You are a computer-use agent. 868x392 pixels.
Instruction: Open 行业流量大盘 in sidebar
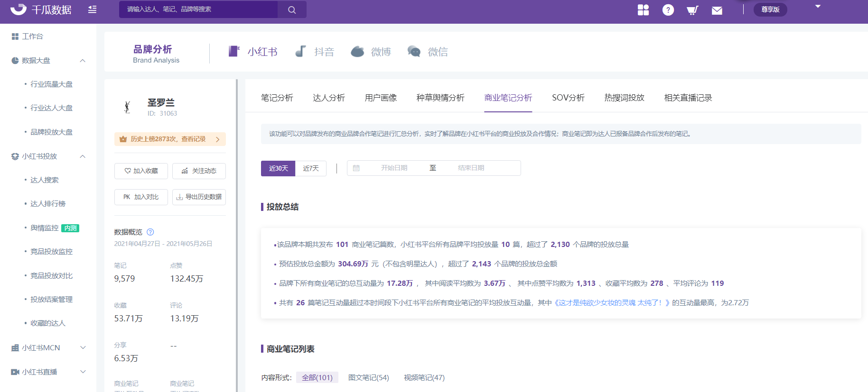51,84
